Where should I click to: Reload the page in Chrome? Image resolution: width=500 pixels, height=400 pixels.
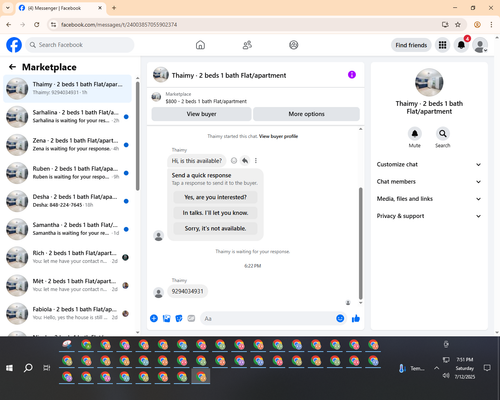click(x=37, y=25)
